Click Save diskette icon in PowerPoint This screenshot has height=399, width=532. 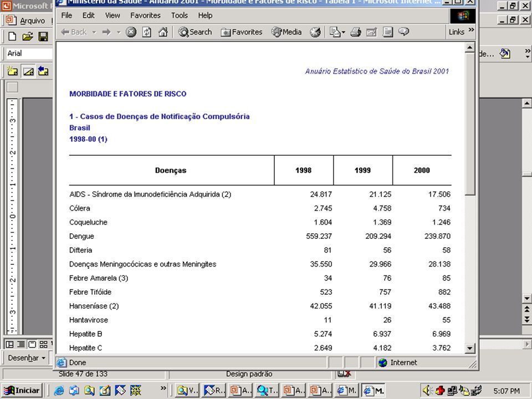43,37
